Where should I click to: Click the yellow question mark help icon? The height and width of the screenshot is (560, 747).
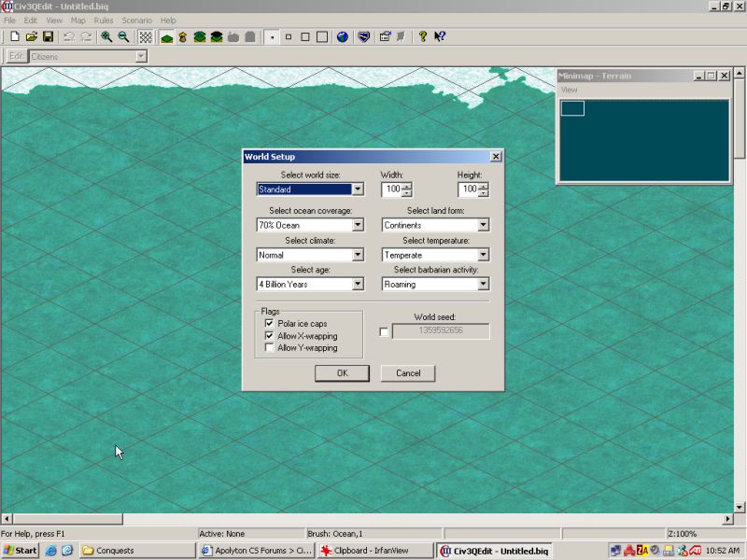pos(422,37)
